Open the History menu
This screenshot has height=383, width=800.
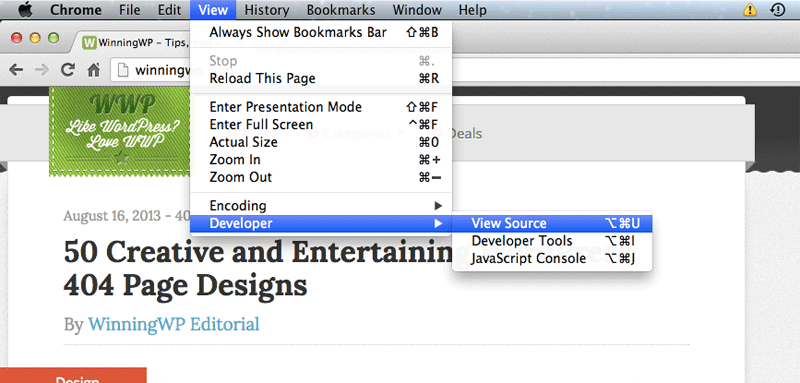click(267, 10)
